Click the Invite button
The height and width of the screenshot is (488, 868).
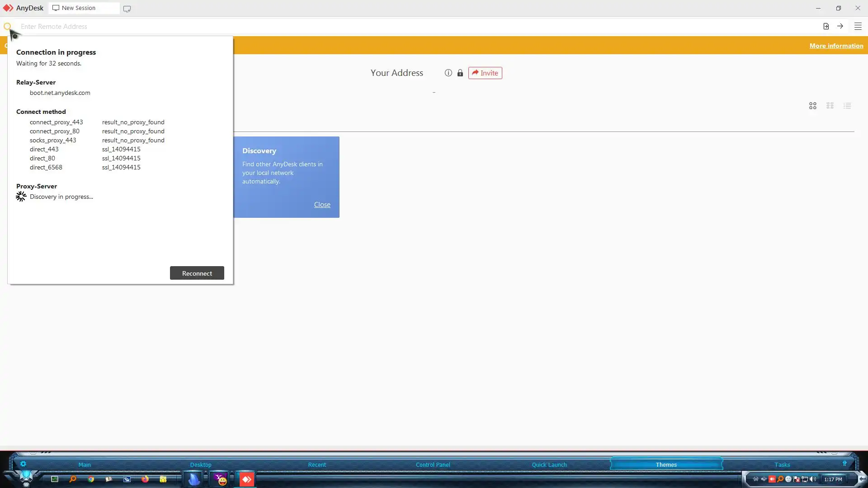click(485, 73)
